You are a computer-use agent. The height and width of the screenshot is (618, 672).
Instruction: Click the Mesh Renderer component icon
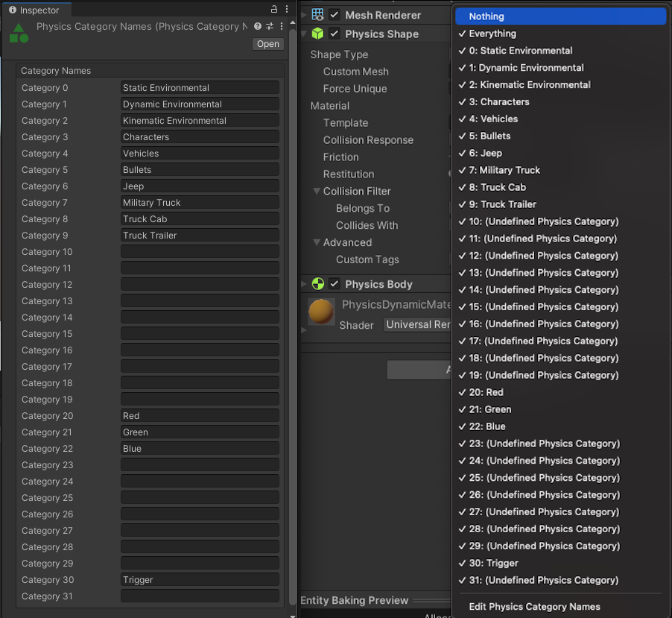(x=316, y=14)
